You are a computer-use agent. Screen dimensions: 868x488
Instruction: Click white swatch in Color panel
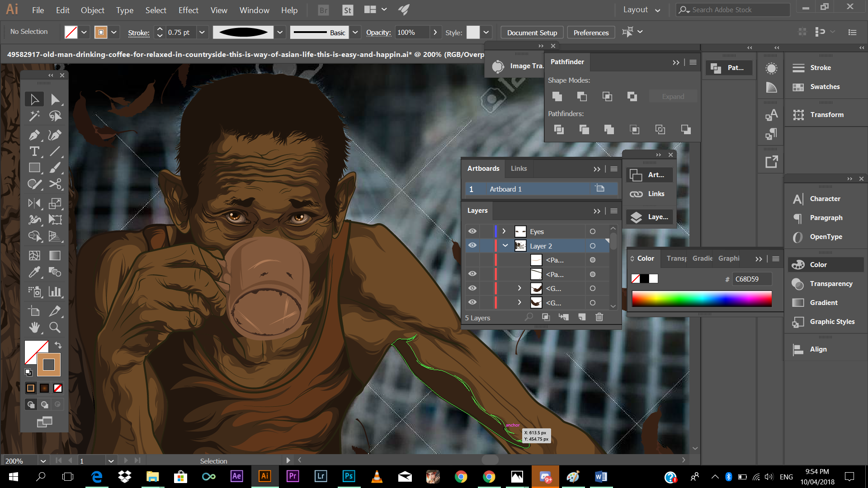(653, 279)
